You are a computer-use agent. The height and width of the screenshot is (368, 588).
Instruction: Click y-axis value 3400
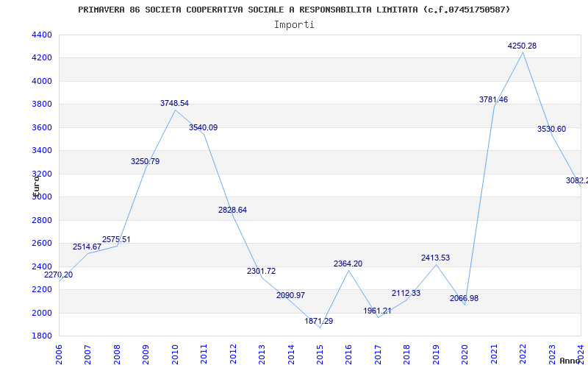(x=42, y=151)
